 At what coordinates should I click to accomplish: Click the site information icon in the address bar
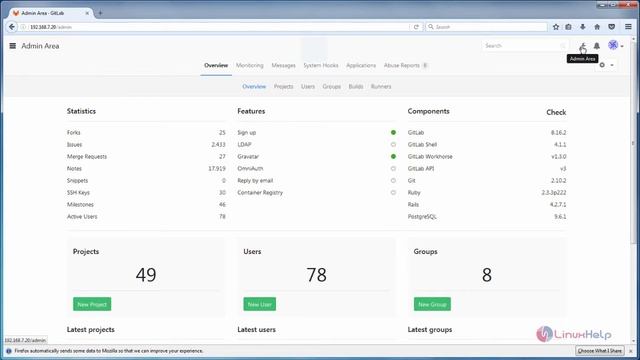23,27
